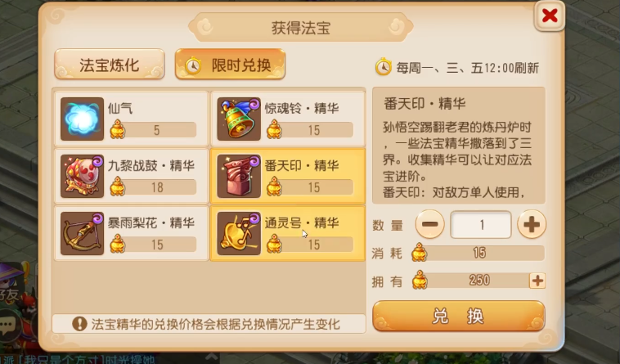Click the exclamation notice icon at bottom

click(79, 324)
